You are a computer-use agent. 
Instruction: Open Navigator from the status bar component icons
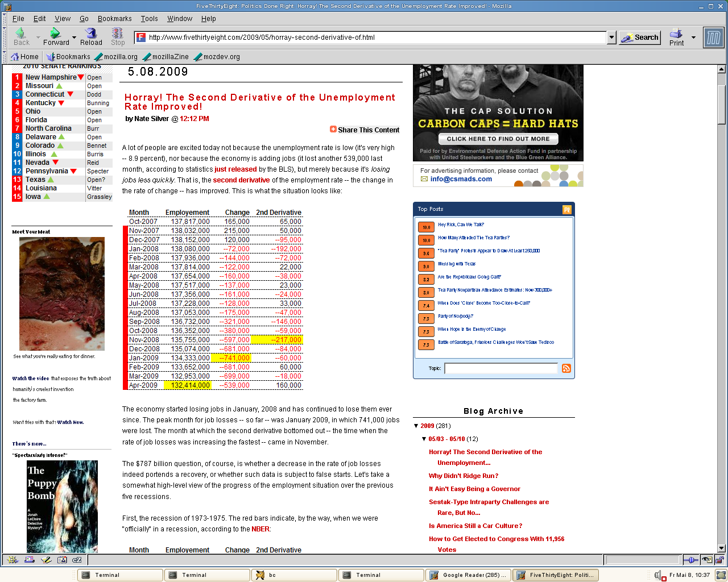pos(13,560)
